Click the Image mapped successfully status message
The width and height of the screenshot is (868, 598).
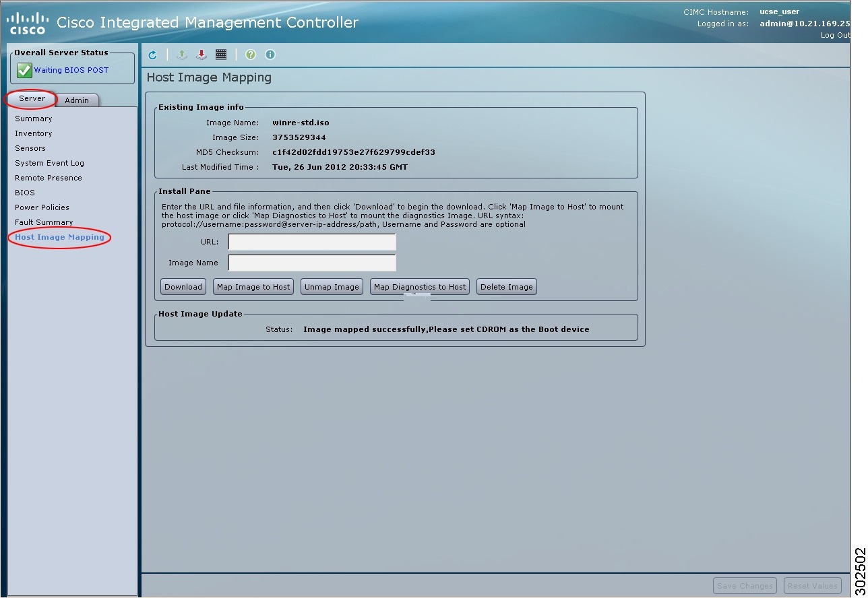446,329
